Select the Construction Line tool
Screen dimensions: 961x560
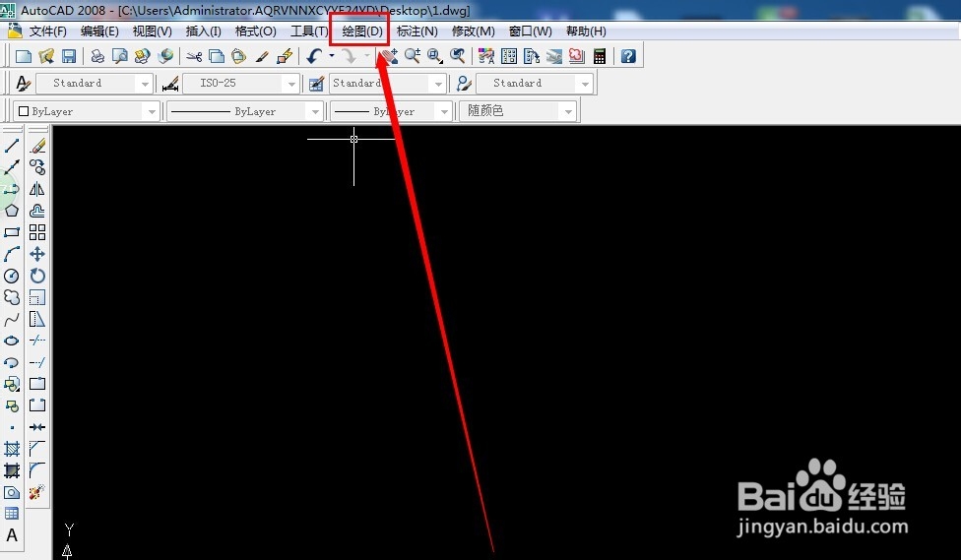click(x=12, y=167)
